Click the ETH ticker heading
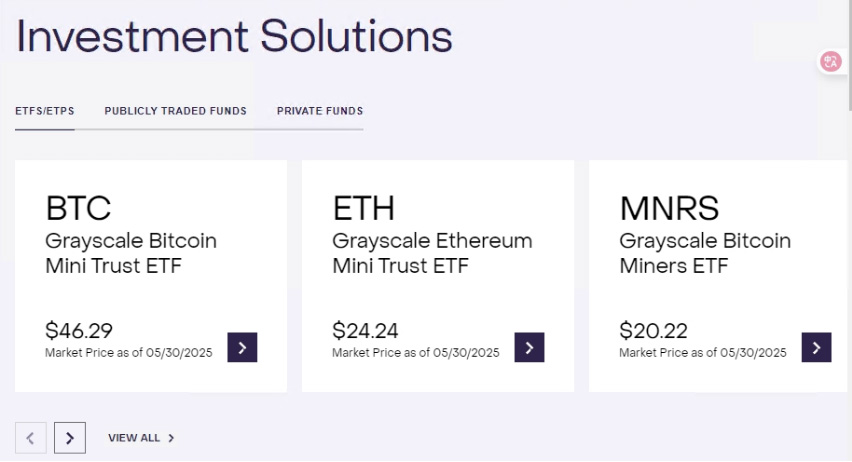This screenshot has width=852, height=462. coord(364,208)
